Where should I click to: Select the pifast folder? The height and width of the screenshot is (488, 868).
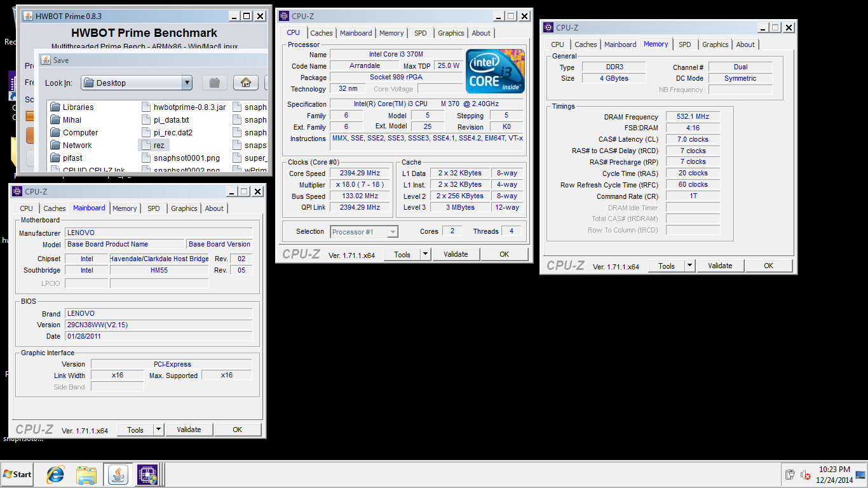[x=66, y=158]
